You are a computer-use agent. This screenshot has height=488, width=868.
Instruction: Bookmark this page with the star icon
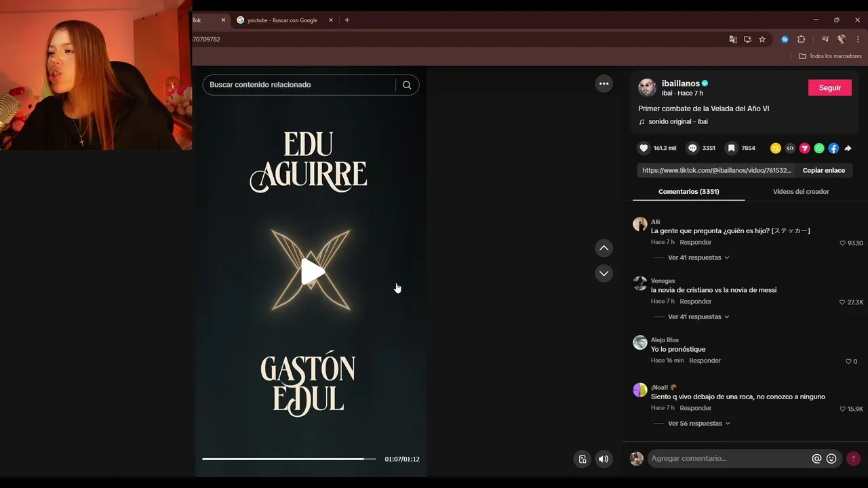(762, 39)
